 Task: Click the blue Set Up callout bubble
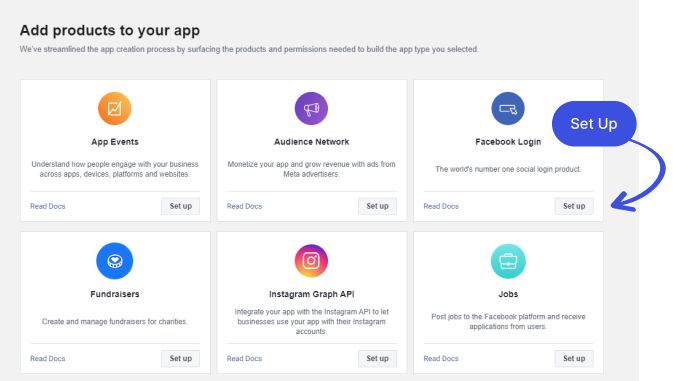pyautogui.click(x=594, y=124)
